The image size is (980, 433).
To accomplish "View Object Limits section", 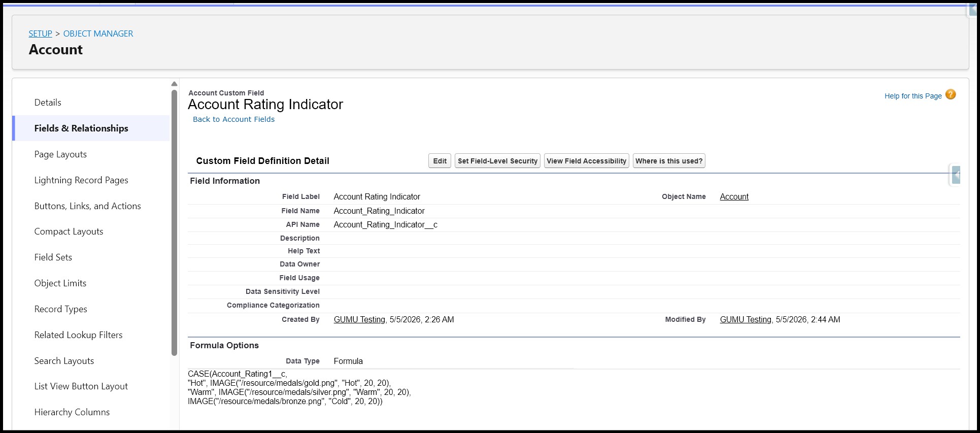I will coord(60,283).
